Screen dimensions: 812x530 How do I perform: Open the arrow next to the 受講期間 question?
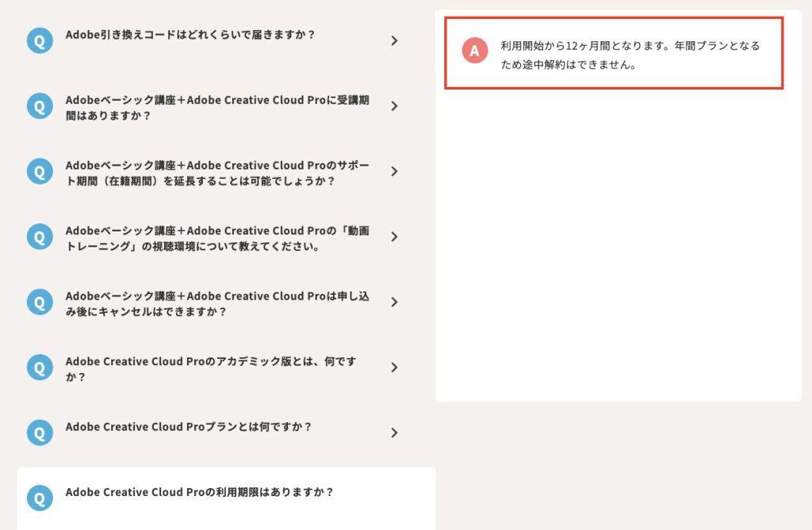394,105
